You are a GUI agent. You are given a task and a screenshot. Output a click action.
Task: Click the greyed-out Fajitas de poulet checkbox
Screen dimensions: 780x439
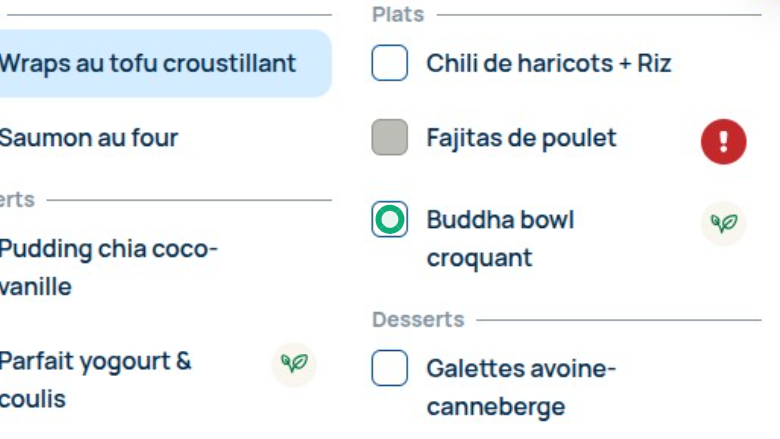pos(390,138)
